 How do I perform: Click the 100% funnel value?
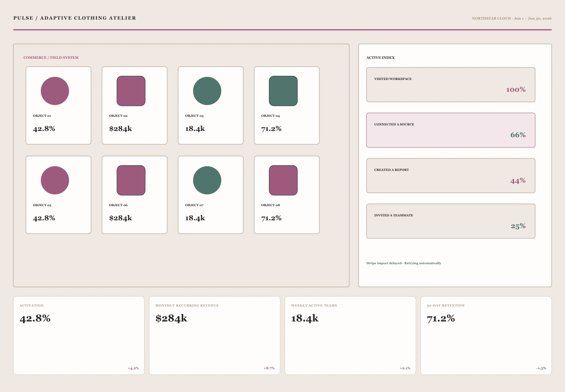point(516,90)
